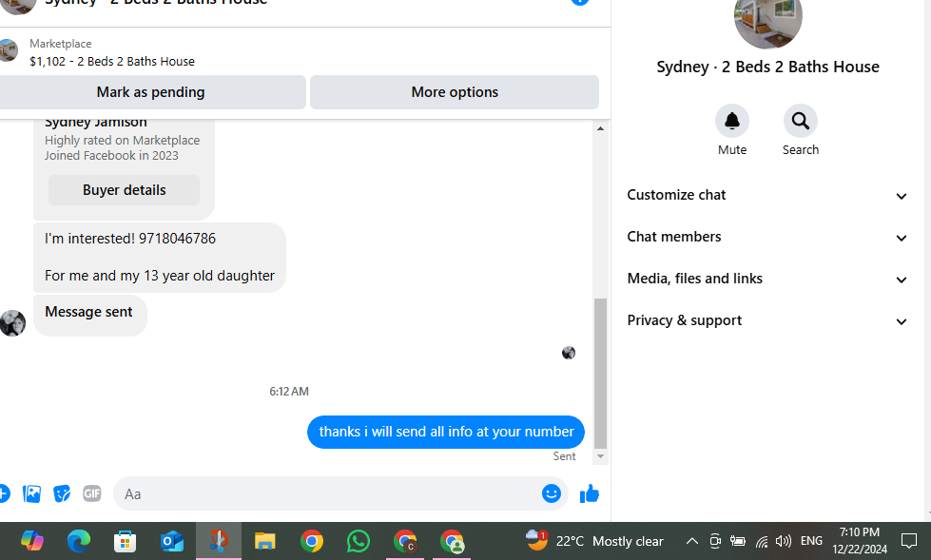Viewport: 931px width, 560px height.
Task: Open listing thumbnail in Marketplace header
Action: [x=9, y=50]
